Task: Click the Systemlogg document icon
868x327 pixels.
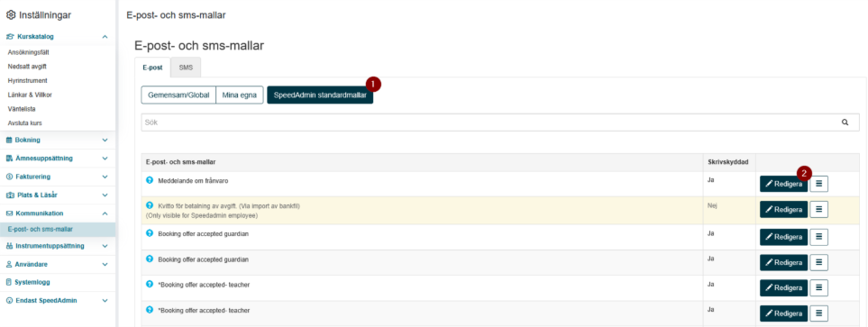Action: click(9, 282)
